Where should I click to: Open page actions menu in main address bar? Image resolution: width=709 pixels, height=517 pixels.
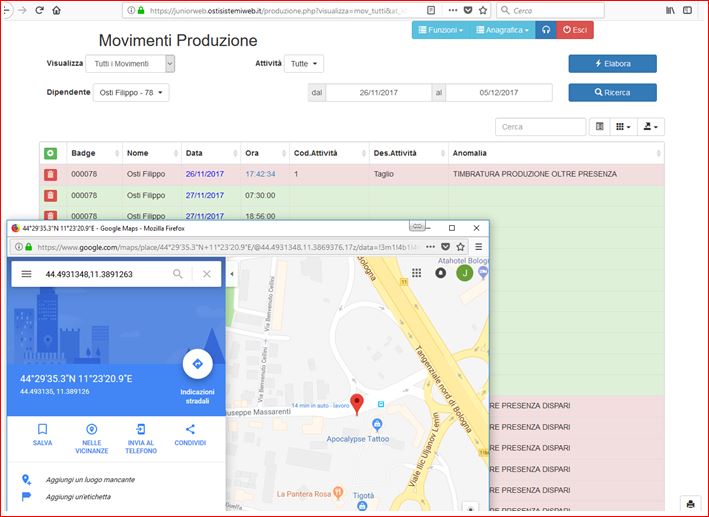pyautogui.click(x=453, y=10)
